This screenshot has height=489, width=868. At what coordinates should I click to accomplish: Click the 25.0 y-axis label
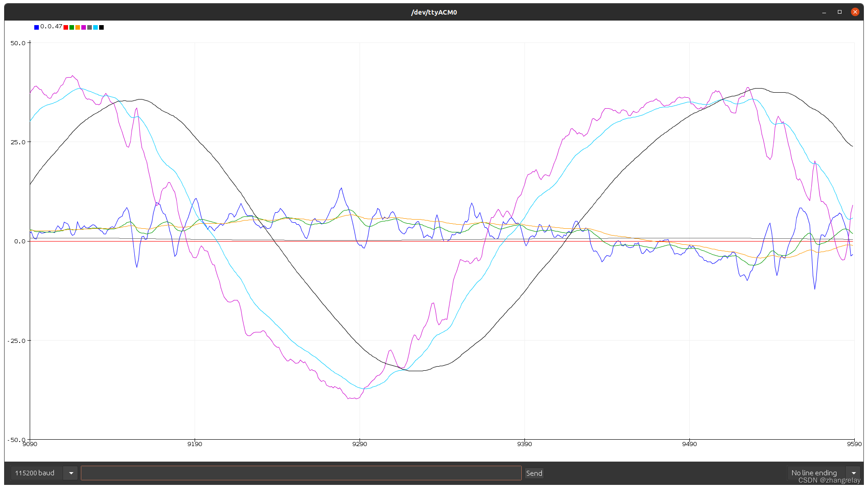tap(18, 142)
